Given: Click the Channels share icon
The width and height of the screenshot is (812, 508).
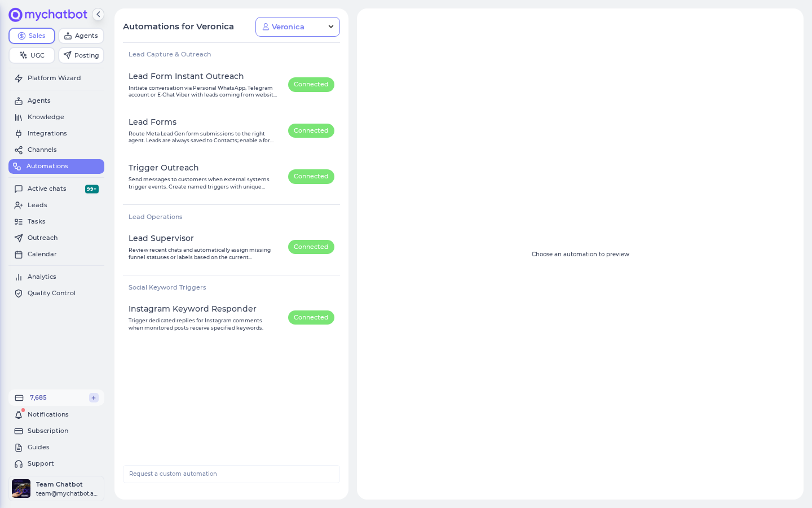Looking at the screenshot, I should point(19,150).
